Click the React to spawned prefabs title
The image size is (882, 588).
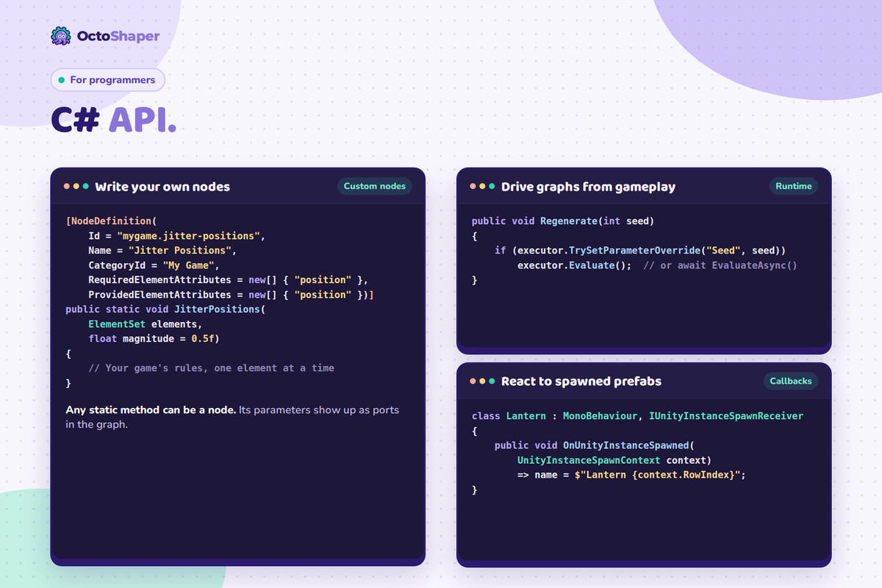[581, 381]
